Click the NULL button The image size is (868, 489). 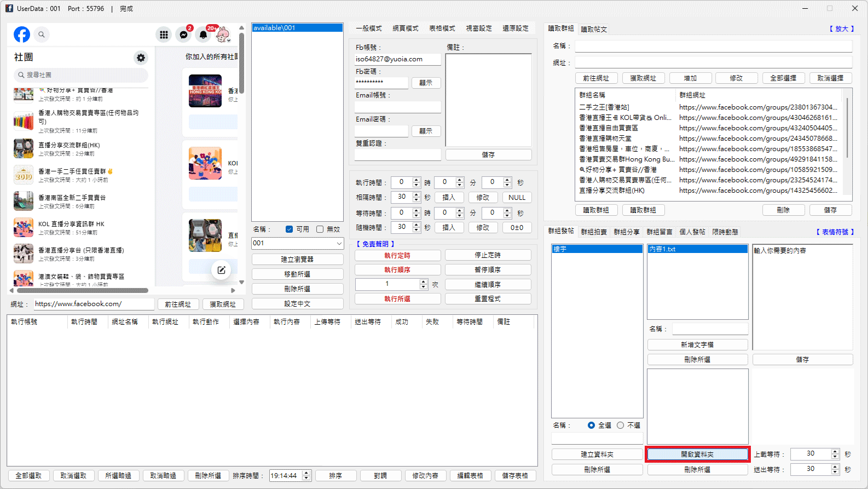pyautogui.click(x=517, y=198)
